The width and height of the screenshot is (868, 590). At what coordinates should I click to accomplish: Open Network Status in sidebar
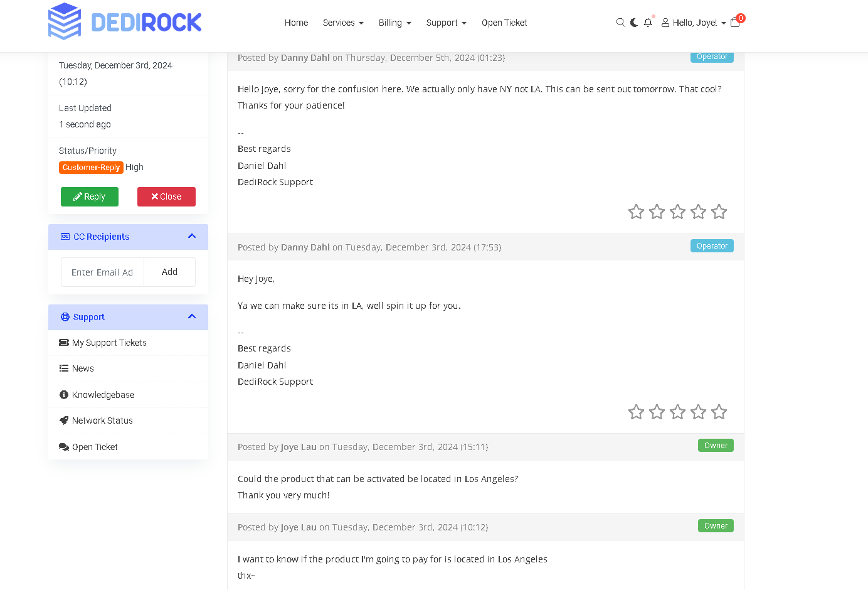[102, 421]
